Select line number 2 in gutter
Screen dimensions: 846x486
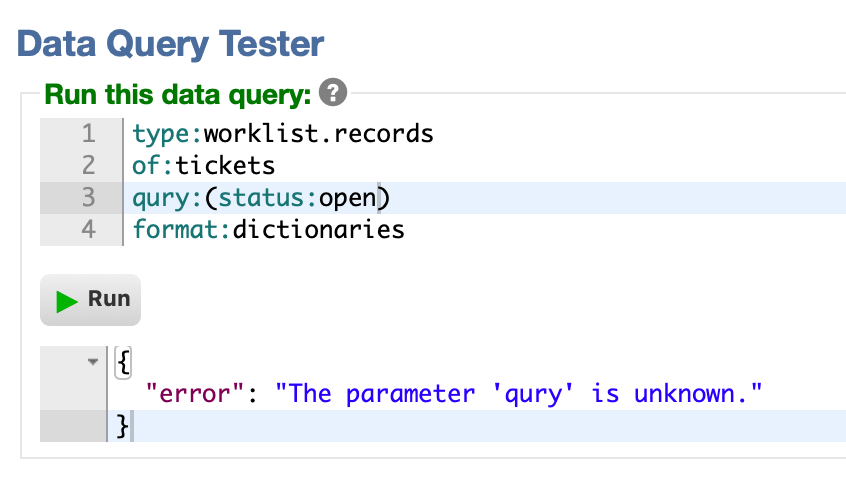[x=88, y=166]
